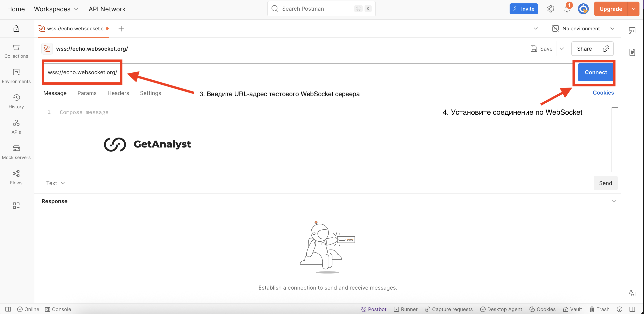Open the Environments sidebar panel

(16, 76)
